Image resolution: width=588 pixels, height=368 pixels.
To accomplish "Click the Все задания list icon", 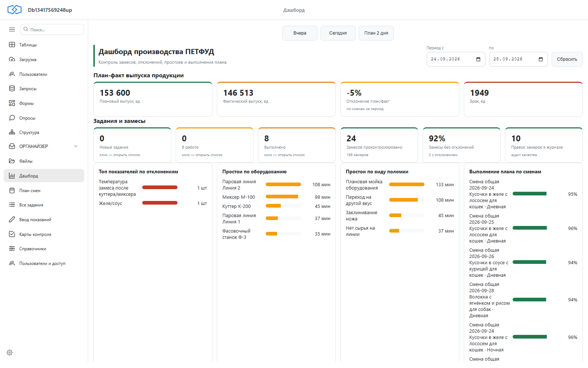I will point(12,205).
